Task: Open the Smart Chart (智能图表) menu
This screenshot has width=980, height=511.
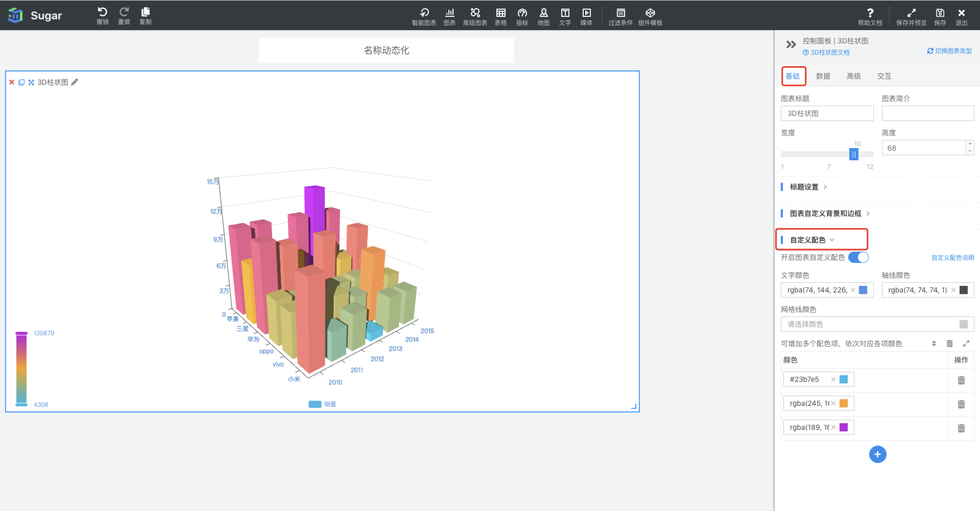Action: pyautogui.click(x=424, y=17)
